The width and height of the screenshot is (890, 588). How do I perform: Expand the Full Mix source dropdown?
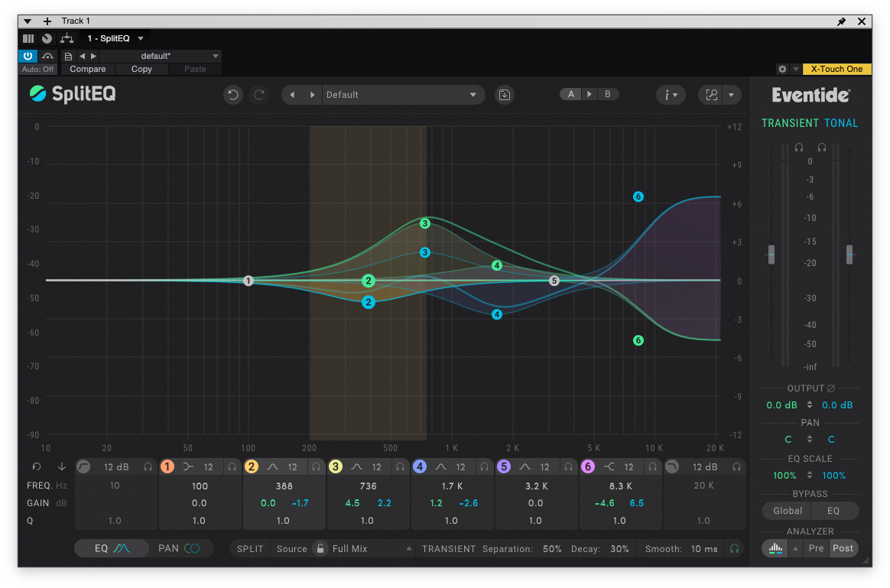click(x=408, y=549)
